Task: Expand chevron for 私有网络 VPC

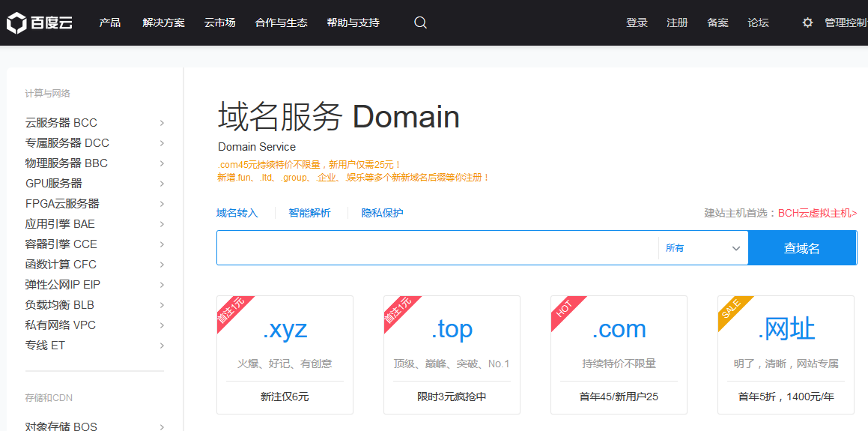Action: [x=162, y=325]
